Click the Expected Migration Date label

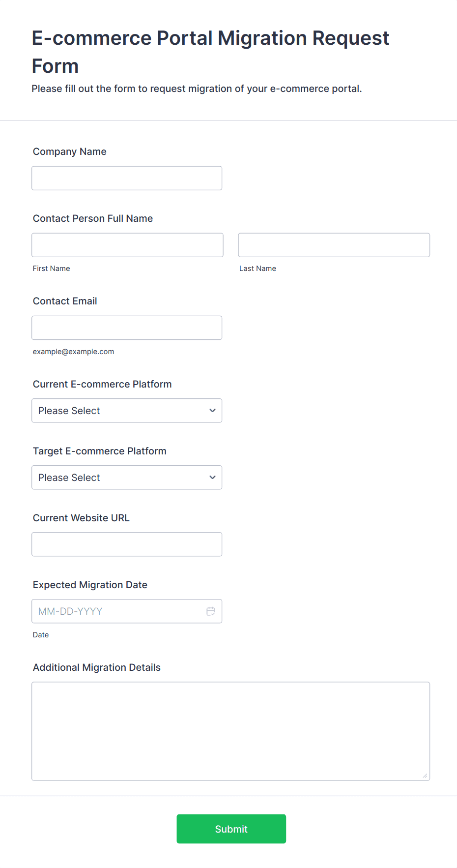[x=90, y=585]
